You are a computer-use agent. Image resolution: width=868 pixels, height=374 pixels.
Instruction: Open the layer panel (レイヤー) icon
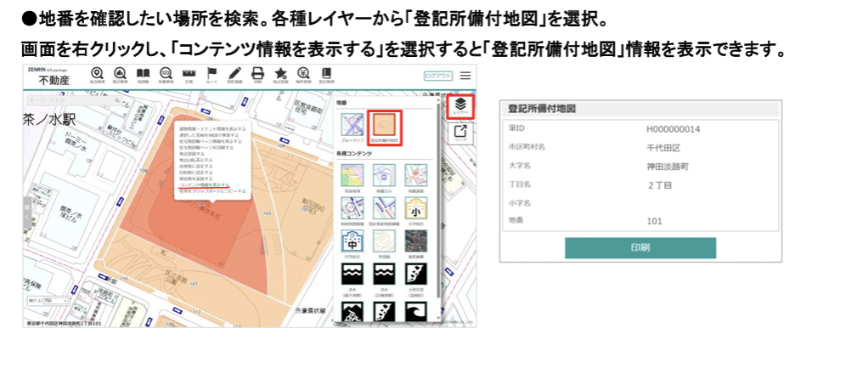[460, 105]
